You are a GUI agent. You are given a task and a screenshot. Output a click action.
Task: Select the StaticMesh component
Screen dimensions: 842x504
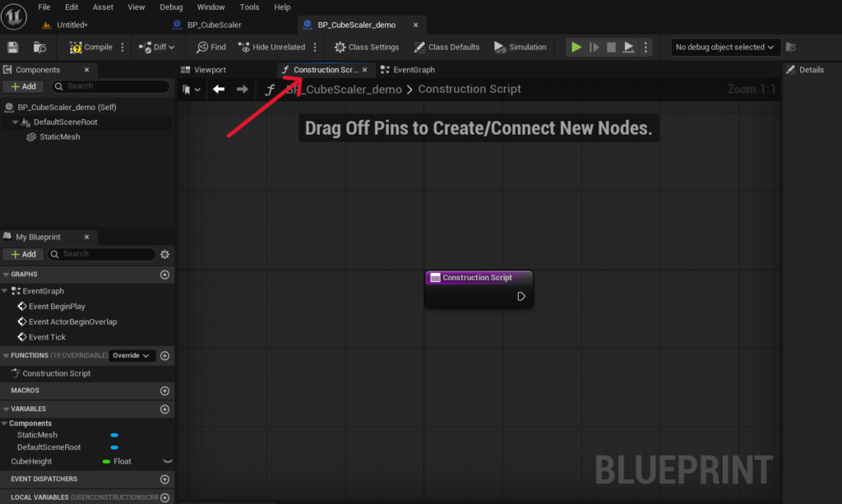point(59,136)
